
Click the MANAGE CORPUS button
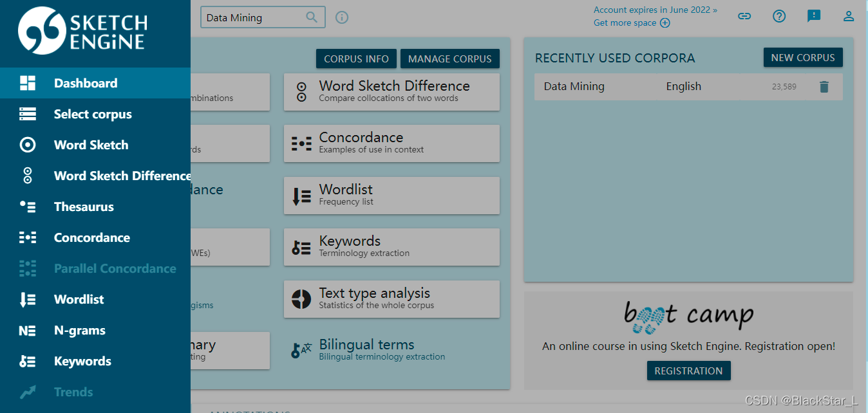(x=449, y=59)
